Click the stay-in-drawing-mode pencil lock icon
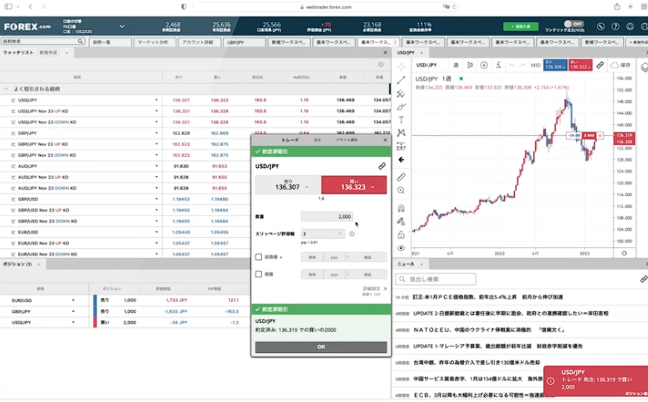 [401, 221]
